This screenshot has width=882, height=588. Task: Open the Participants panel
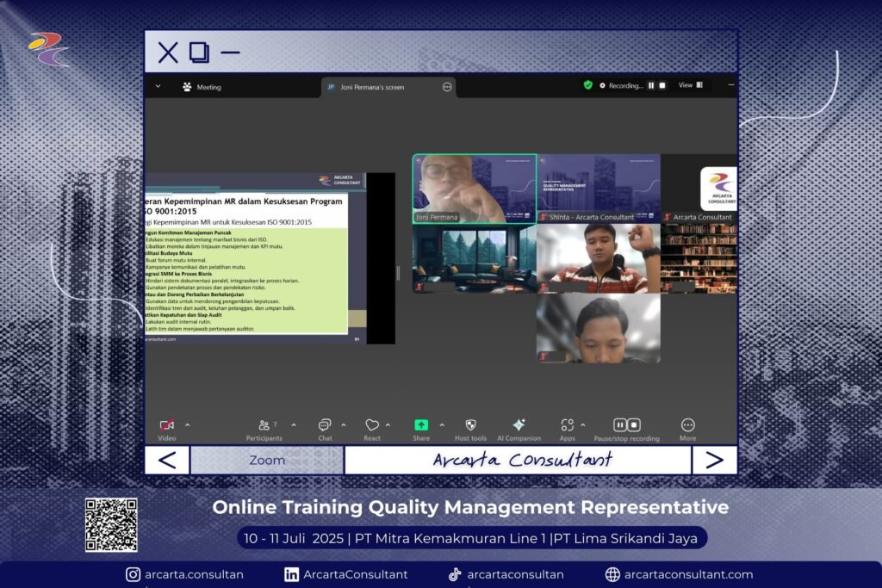[x=264, y=426]
